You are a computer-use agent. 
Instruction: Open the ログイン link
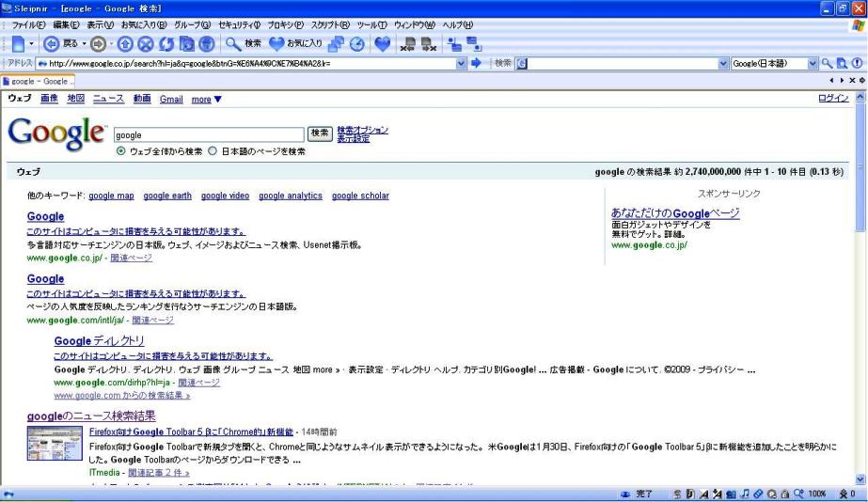click(833, 98)
